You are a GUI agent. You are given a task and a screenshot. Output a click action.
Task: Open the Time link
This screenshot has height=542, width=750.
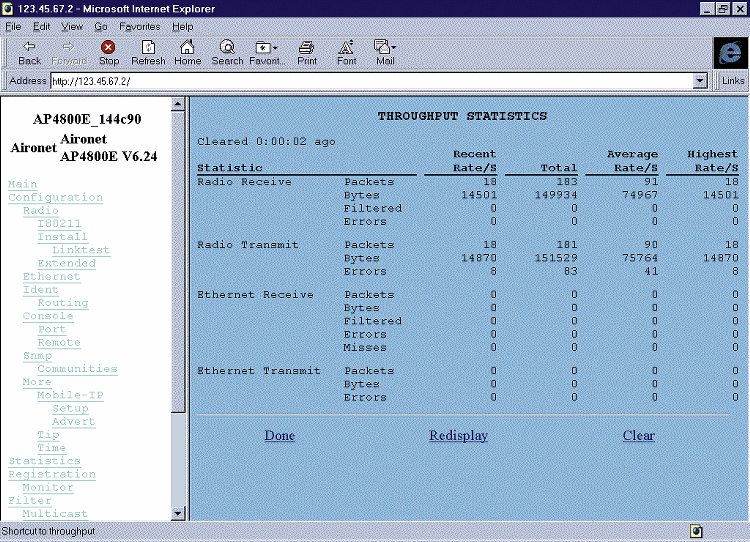click(x=52, y=448)
